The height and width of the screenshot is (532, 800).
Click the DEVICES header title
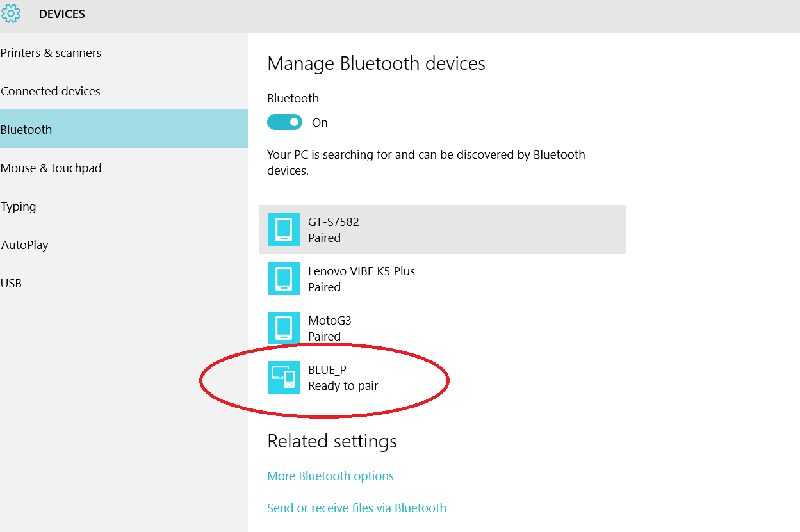62,14
